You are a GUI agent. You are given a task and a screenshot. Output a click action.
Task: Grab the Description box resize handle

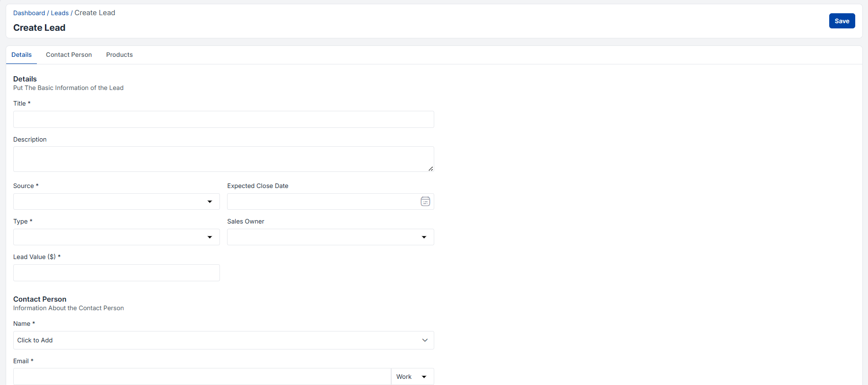point(430,169)
